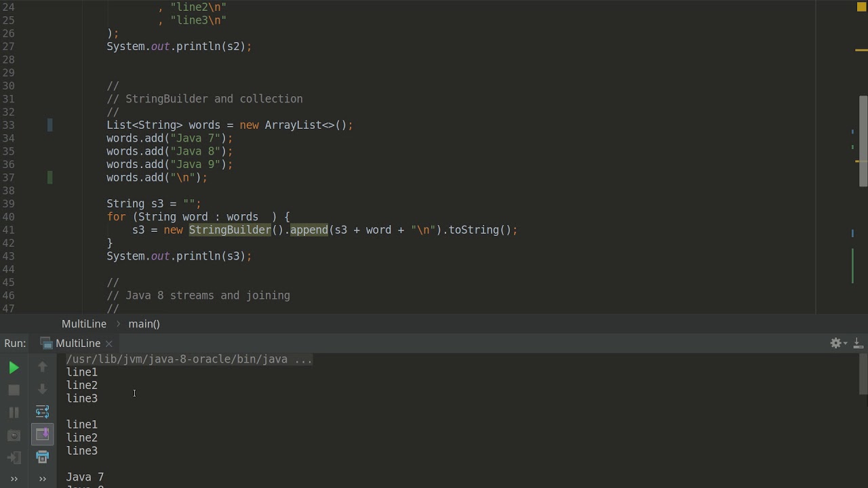Click the 'Java 8 streams and joining' comment

click(198, 296)
